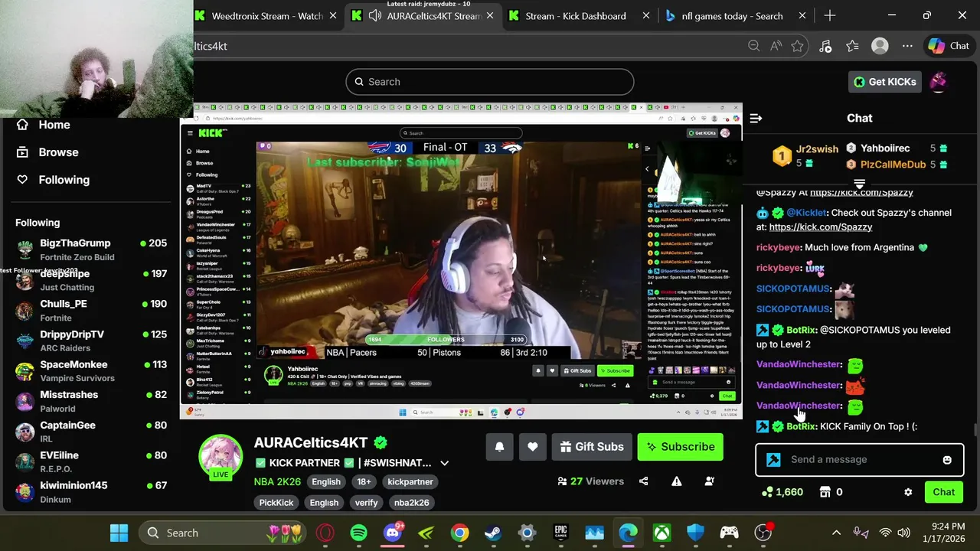This screenshot has height=551, width=980.
Task: Send message with the green Chat button
Action: pos(943,492)
